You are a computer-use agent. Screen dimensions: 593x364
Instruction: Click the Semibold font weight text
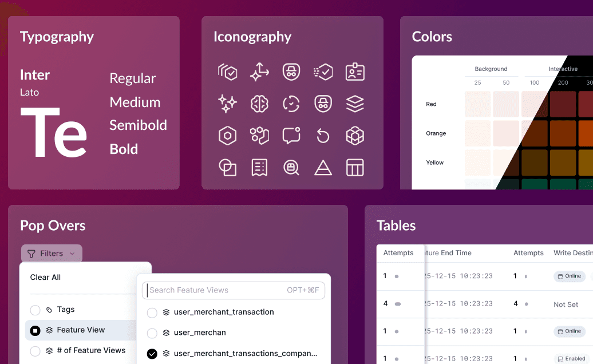[138, 125]
